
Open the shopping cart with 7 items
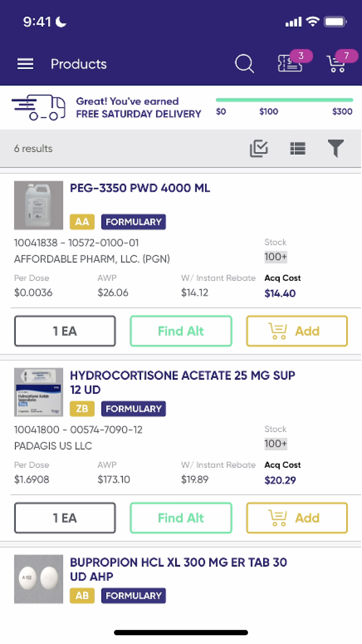337,64
